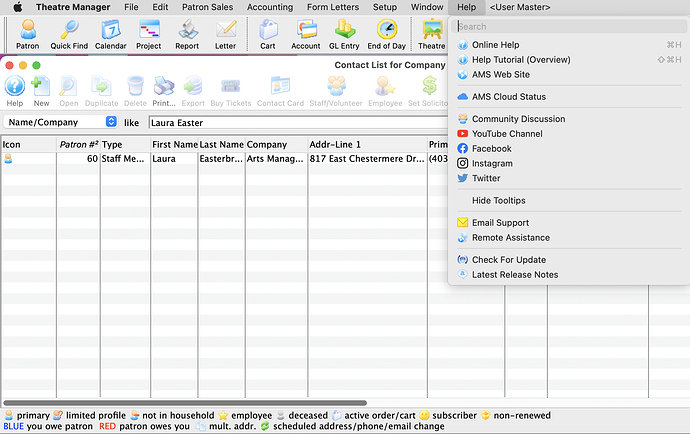Open Community Discussion entry
Viewport: 690px width, 434px height.
click(569, 119)
